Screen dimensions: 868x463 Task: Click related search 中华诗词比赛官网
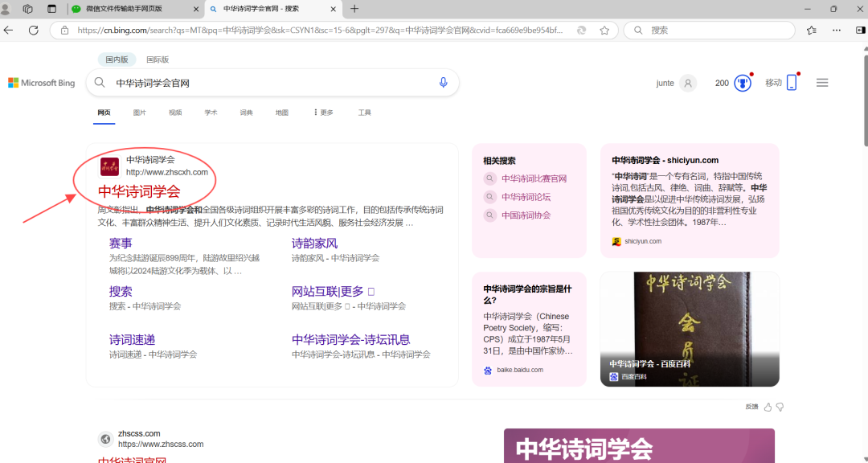[534, 178]
